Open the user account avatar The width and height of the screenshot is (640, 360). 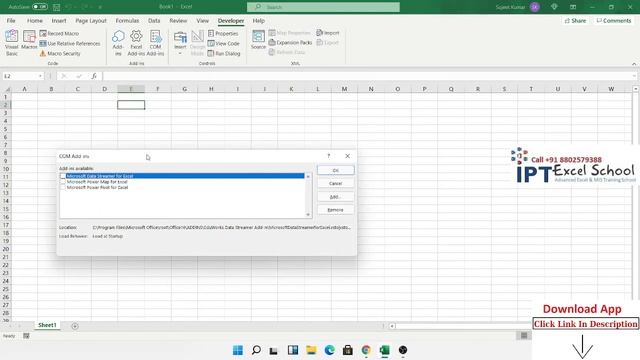[x=535, y=7]
